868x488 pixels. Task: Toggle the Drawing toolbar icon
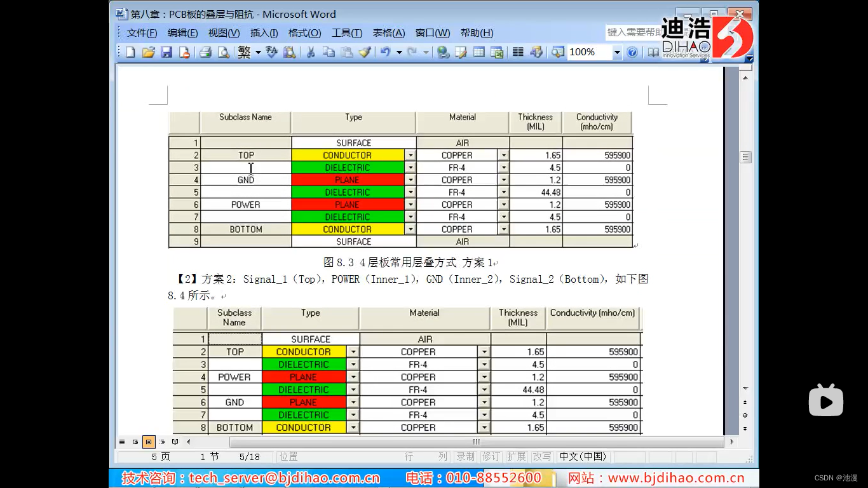point(536,52)
